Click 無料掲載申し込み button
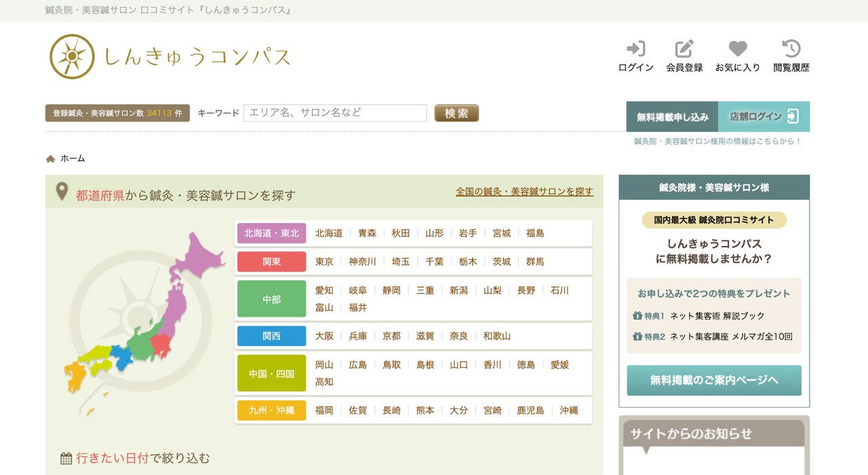Viewport: 868px width, 475px height. pyautogui.click(x=672, y=117)
